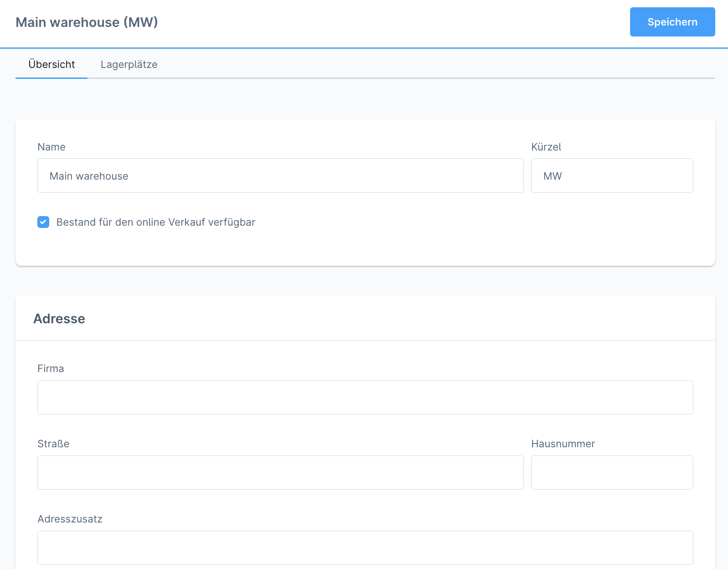Focus the Kürzel input field
Viewport: 728px width, 569px height.
click(612, 176)
